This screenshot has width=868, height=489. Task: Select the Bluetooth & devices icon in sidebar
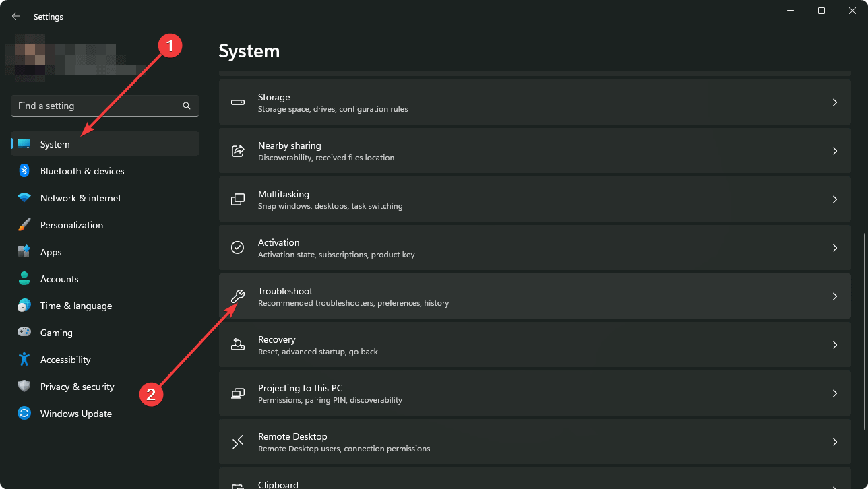[x=24, y=171]
